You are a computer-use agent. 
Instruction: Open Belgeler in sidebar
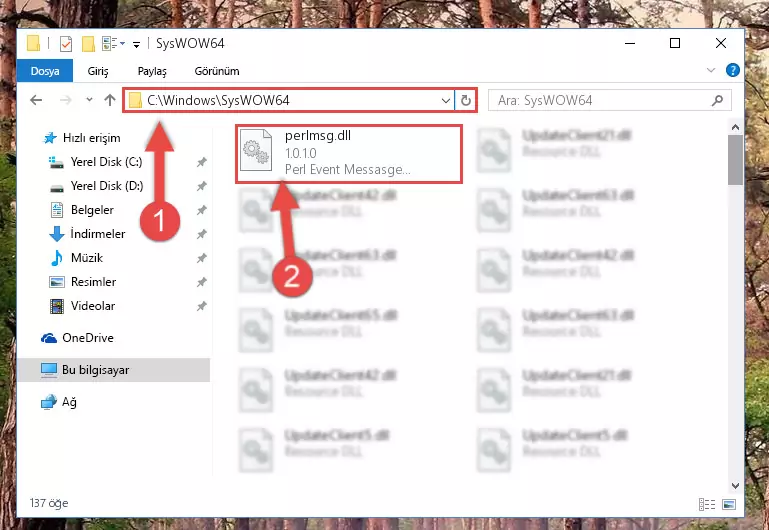point(92,210)
